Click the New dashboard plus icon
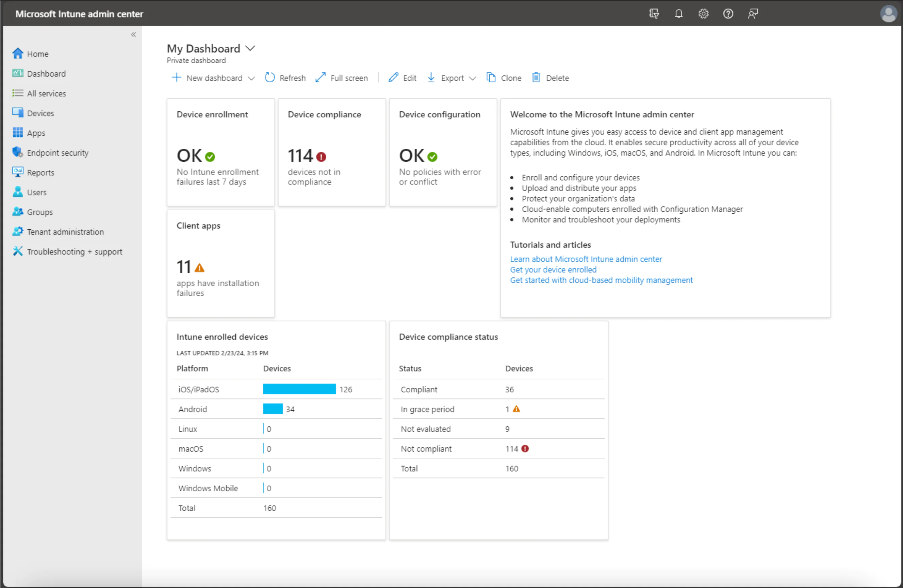Screen dimensions: 903x588 pyautogui.click(x=177, y=77)
